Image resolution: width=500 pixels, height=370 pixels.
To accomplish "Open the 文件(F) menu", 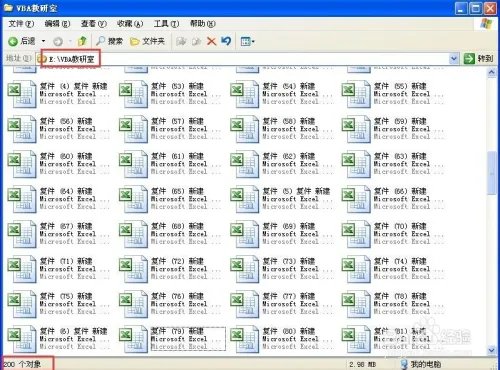I will coord(21,24).
